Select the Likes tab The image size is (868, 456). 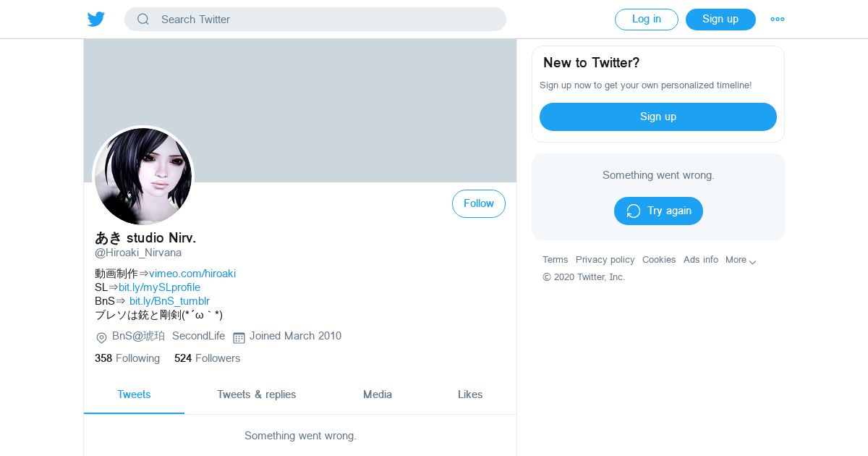click(x=469, y=395)
